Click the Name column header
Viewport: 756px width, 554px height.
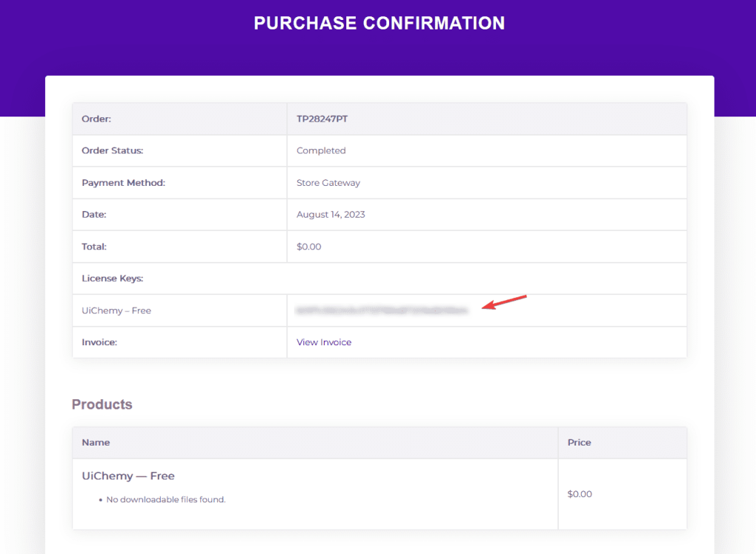[x=95, y=442]
